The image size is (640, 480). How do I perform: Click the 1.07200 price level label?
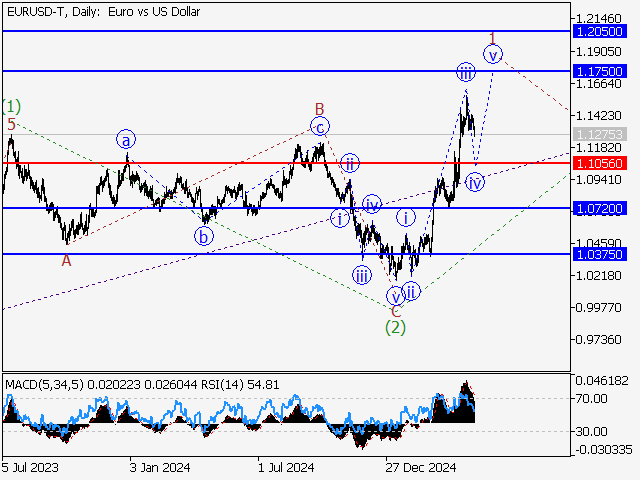[x=600, y=208]
